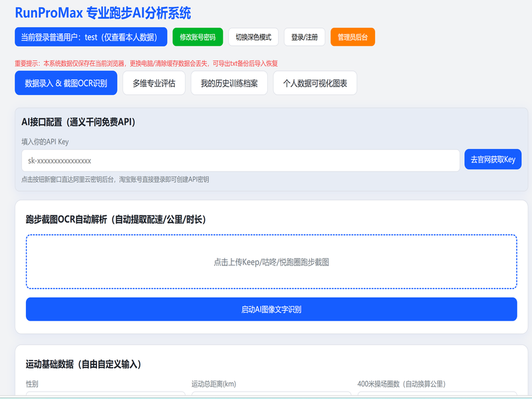Select the 数据录入 & 截图OCR识别 tab

point(66,82)
